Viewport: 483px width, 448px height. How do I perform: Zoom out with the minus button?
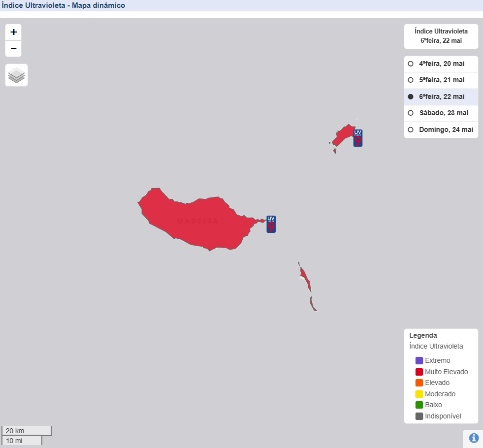tap(13, 49)
